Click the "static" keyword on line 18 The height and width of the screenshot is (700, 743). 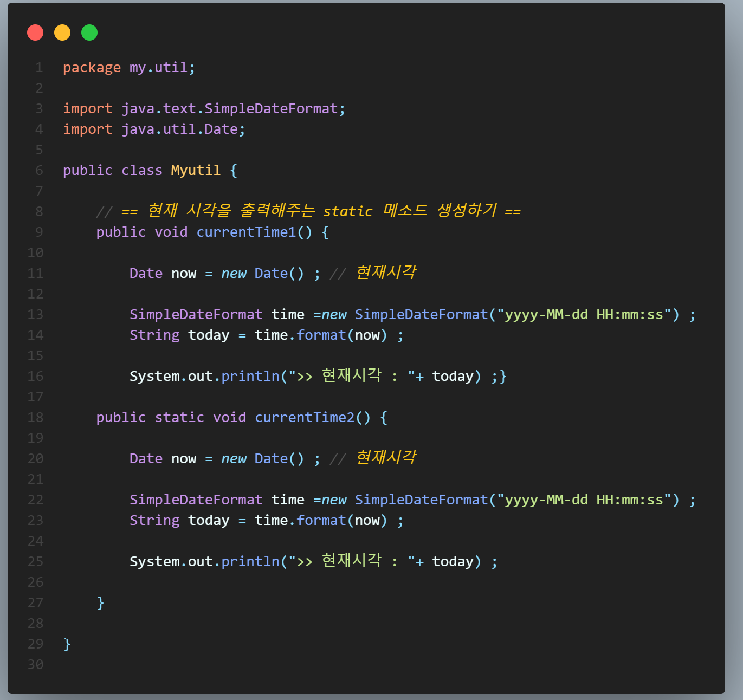179,418
